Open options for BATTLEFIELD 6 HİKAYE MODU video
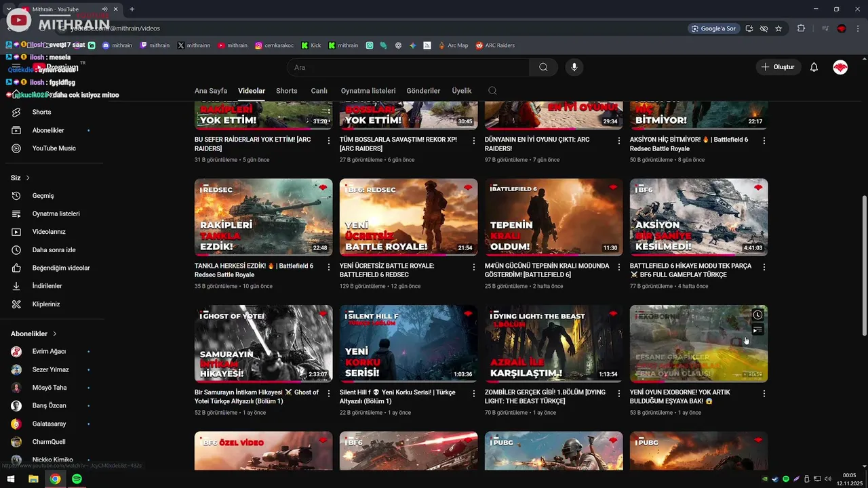 click(764, 267)
